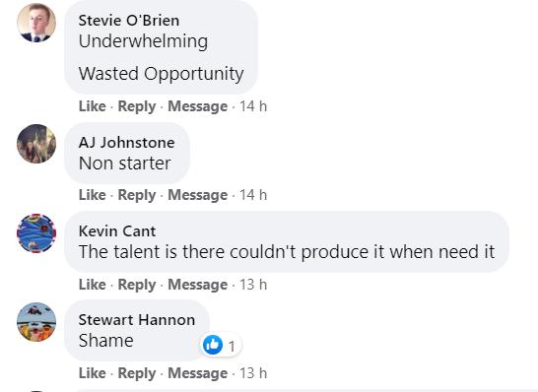Message AJ Johnstone
This screenshot has width=538, height=392.
(x=198, y=195)
